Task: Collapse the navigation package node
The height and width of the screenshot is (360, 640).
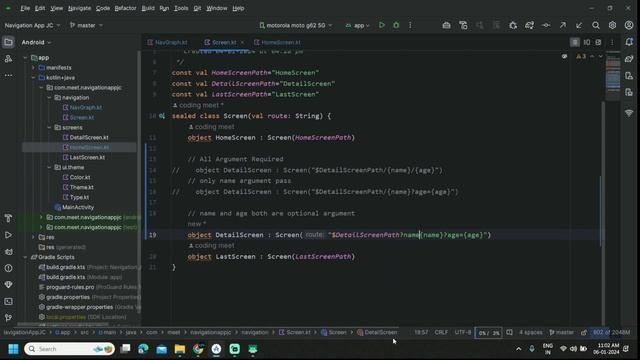Action: click(49, 98)
